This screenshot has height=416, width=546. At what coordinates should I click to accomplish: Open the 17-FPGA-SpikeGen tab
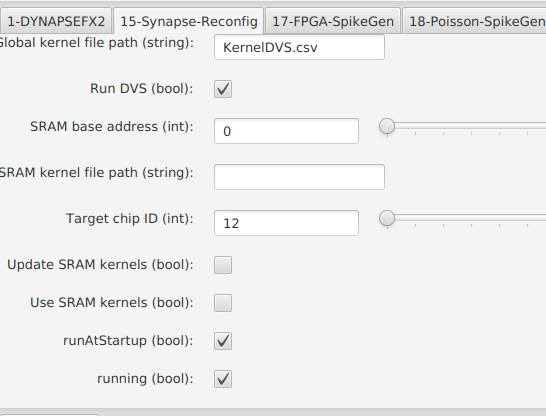[x=333, y=22]
